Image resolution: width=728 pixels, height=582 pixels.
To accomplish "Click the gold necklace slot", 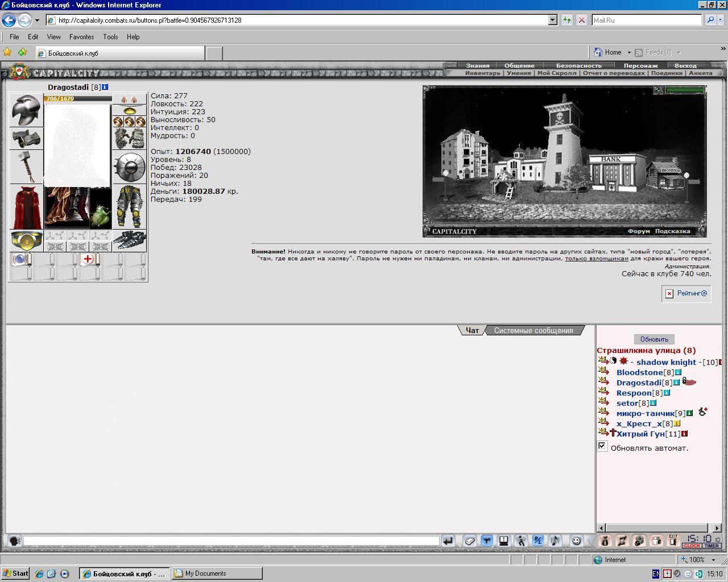I will pos(129,110).
